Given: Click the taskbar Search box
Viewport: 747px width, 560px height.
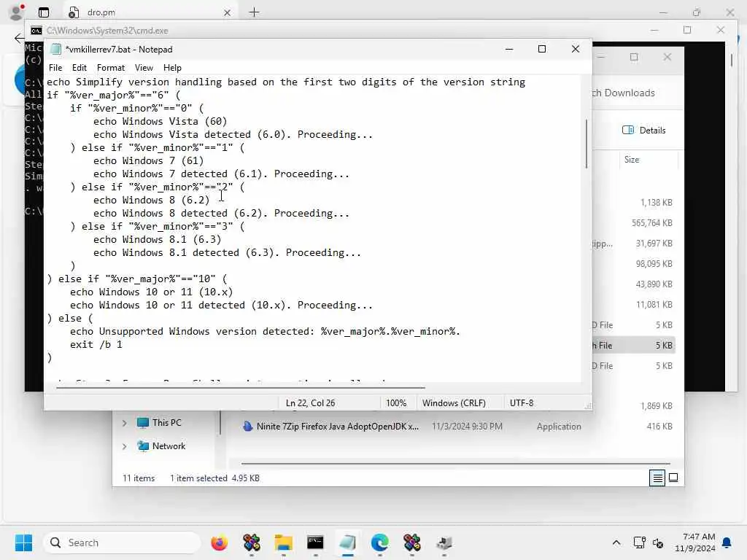Looking at the screenshot, I should (x=122, y=542).
